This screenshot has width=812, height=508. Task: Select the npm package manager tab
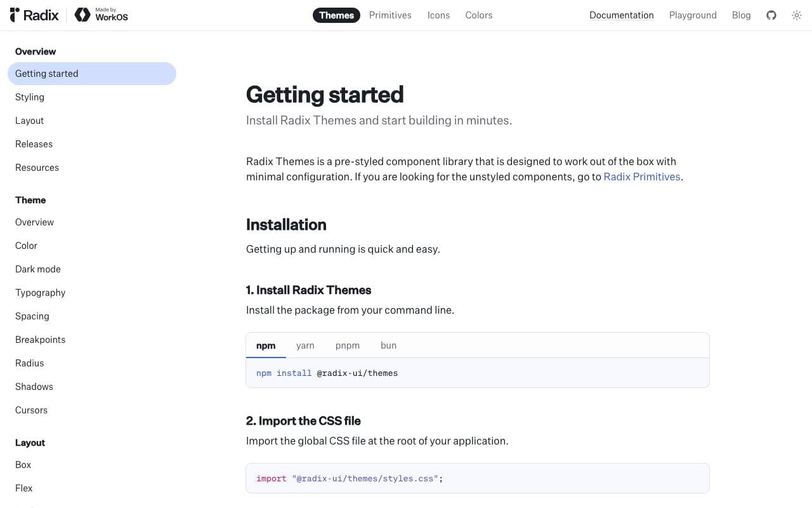(266, 345)
